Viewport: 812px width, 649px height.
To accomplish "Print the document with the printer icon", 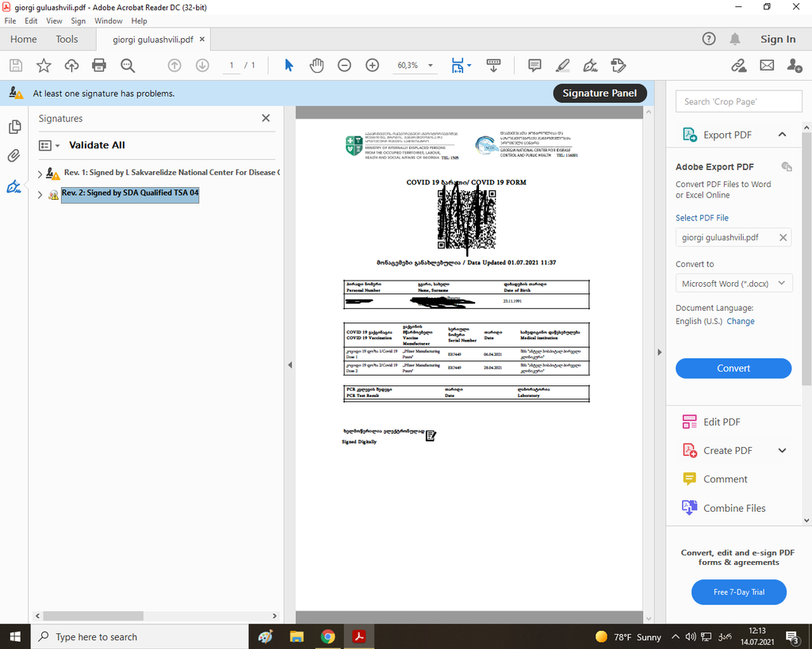I will pos(99,65).
